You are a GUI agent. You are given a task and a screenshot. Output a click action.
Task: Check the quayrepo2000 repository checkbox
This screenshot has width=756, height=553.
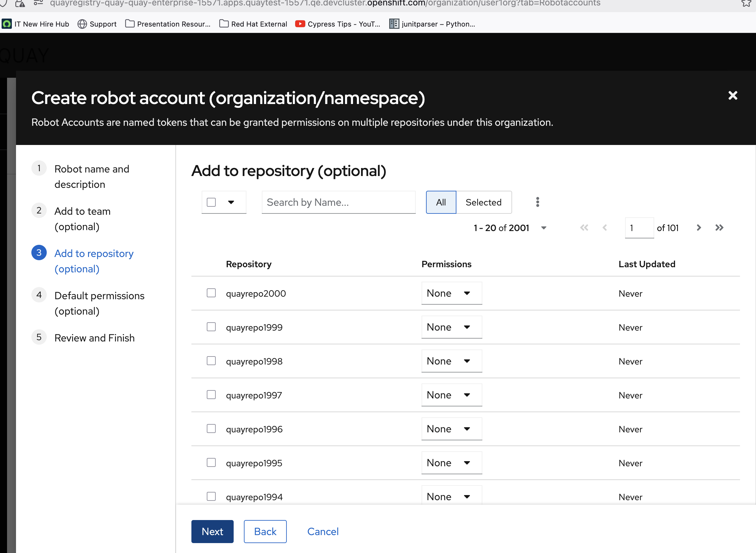click(x=211, y=293)
